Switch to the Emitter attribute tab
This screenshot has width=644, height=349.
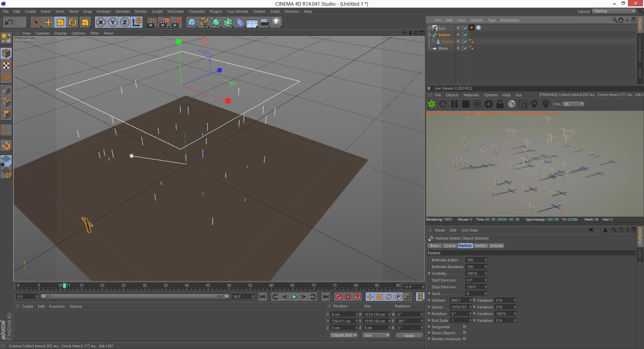(481, 246)
